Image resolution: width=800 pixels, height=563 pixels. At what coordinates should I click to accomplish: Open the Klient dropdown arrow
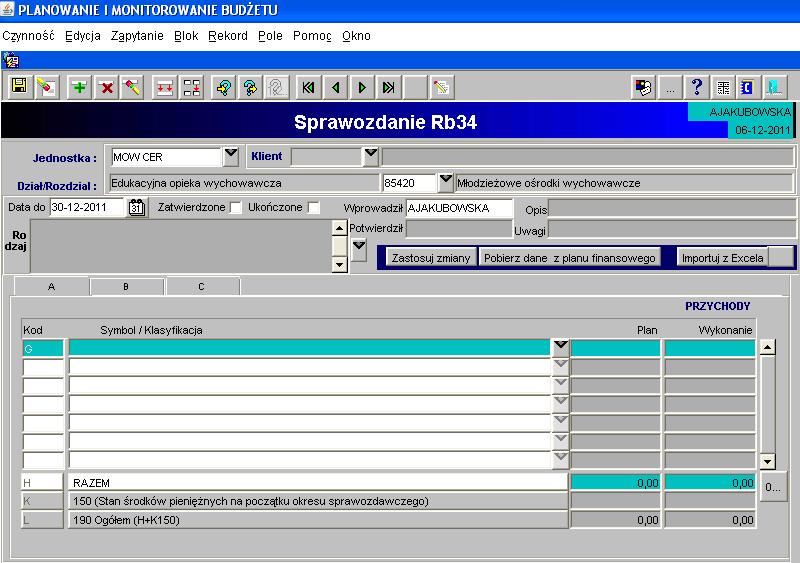point(371,156)
